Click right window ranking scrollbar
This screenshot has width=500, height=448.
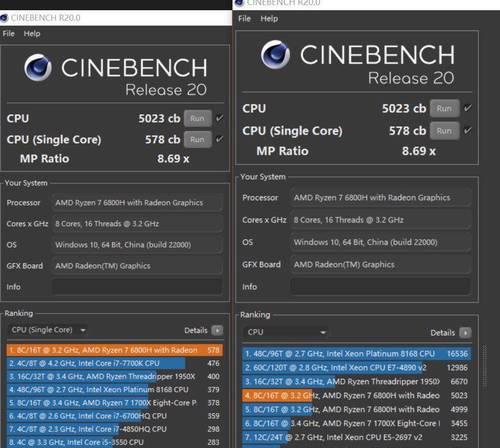[x=485, y=367]
